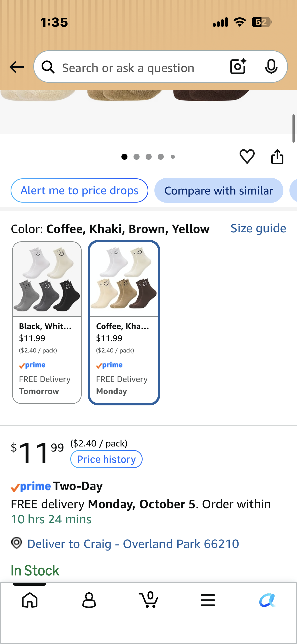Tap the back arrow icon
Viewport: 297px width, 644px height.
(17, 67)
